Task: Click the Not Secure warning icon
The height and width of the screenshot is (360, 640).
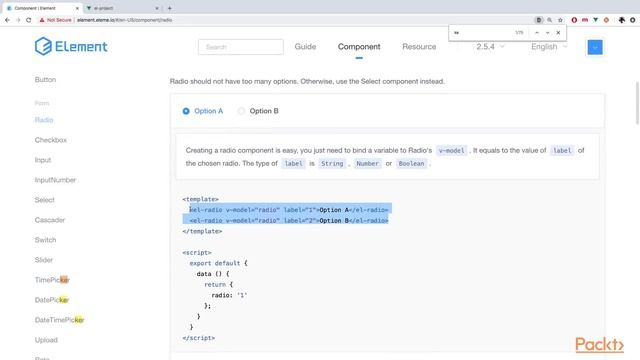Action: [x=42, y=20]
